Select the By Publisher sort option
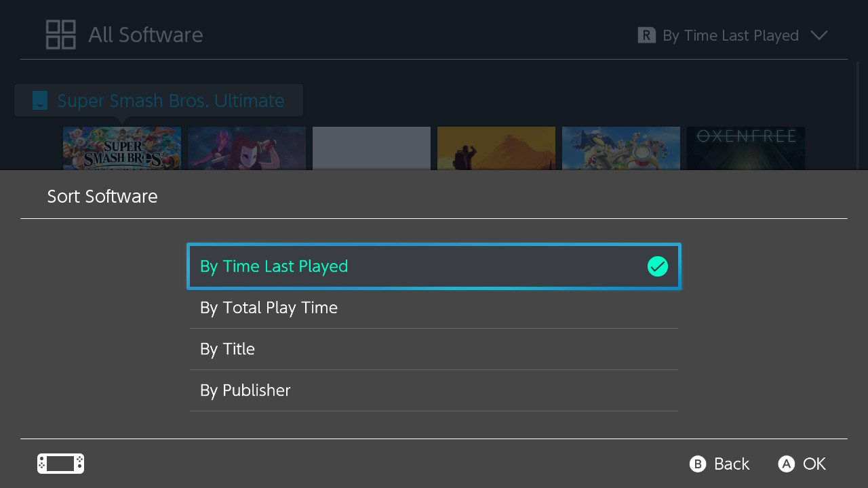Viewport: 868px width, 488px height. pyautogui.click(x=434, y=390)
